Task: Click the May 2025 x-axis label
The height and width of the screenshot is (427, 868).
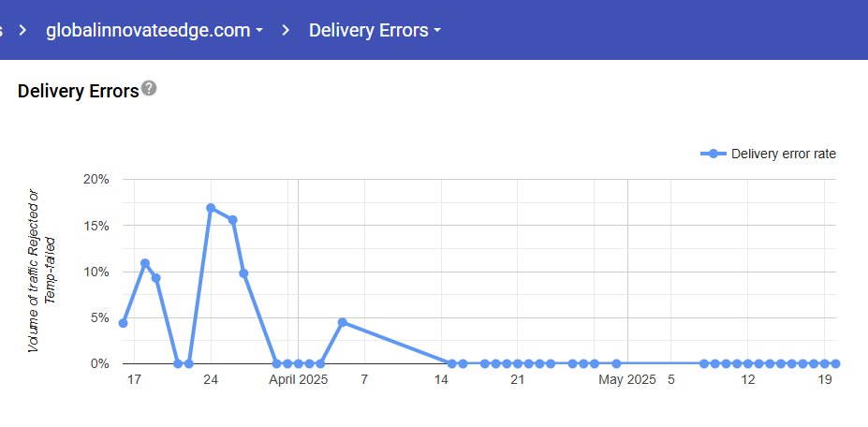Action: (627, 380)
